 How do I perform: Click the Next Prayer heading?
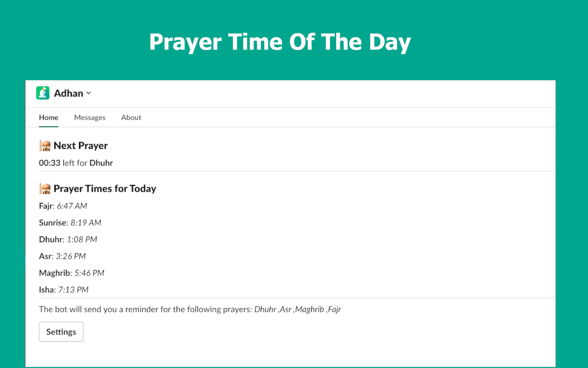click(81, 146)
